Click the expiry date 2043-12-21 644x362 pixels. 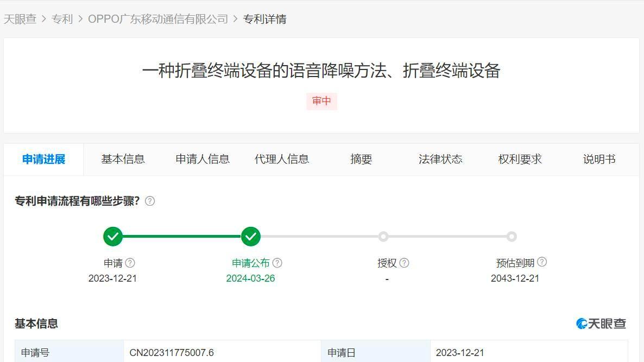point(515,278)
